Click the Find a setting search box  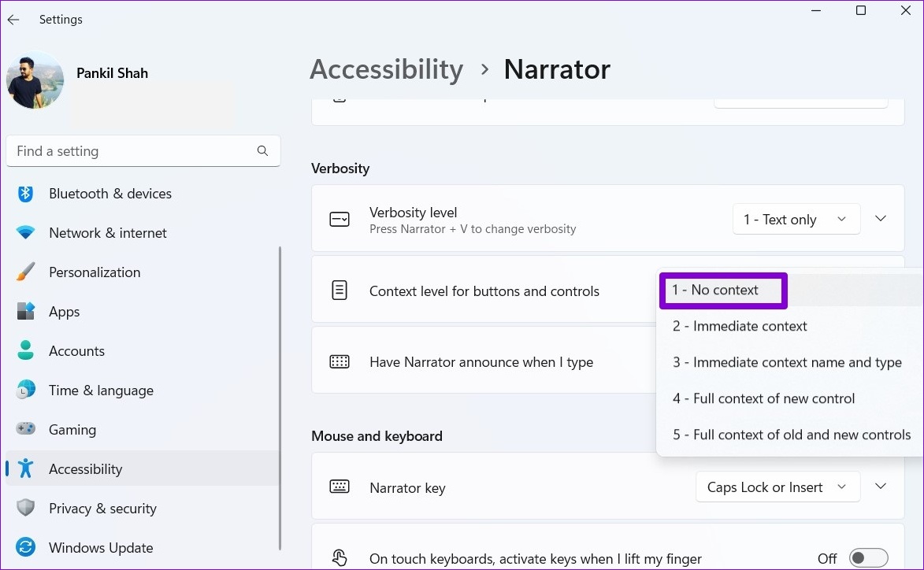(x=143, y=150)
